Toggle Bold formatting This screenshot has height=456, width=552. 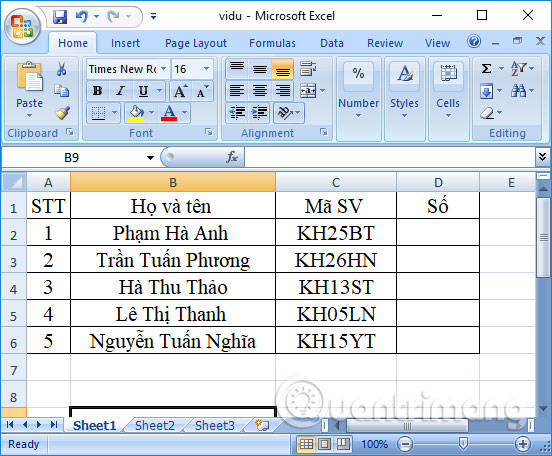pyautogui.click(x=98, y=91)
